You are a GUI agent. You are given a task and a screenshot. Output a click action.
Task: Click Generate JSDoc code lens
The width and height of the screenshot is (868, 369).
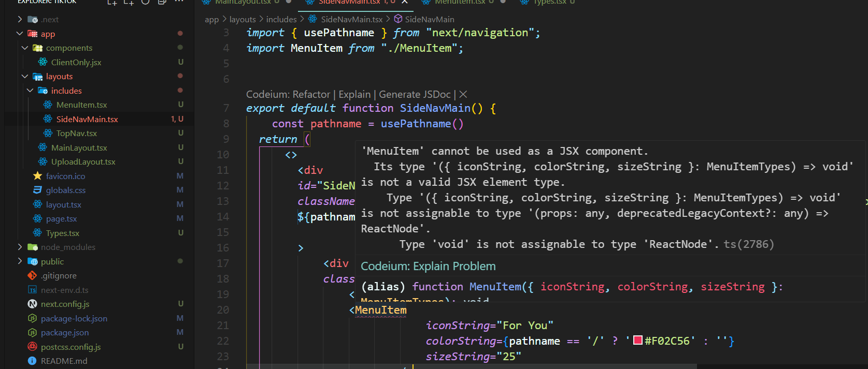(415, 94)
